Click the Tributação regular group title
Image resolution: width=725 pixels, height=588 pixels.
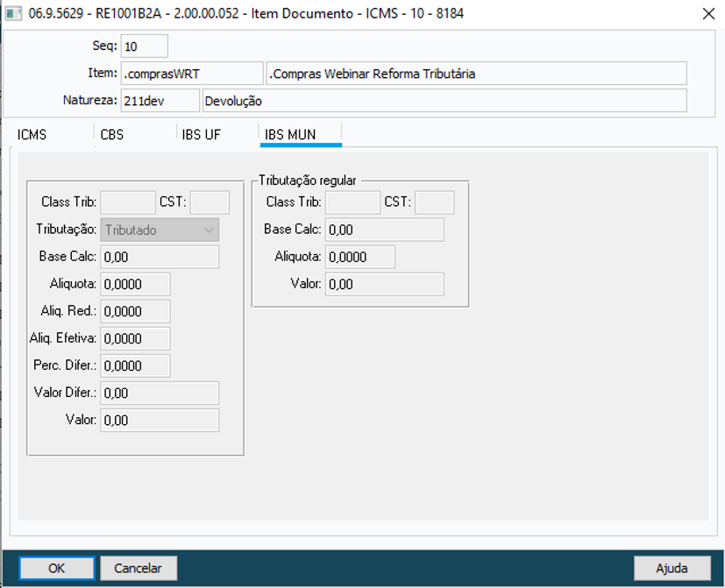(x=308, y=181)
